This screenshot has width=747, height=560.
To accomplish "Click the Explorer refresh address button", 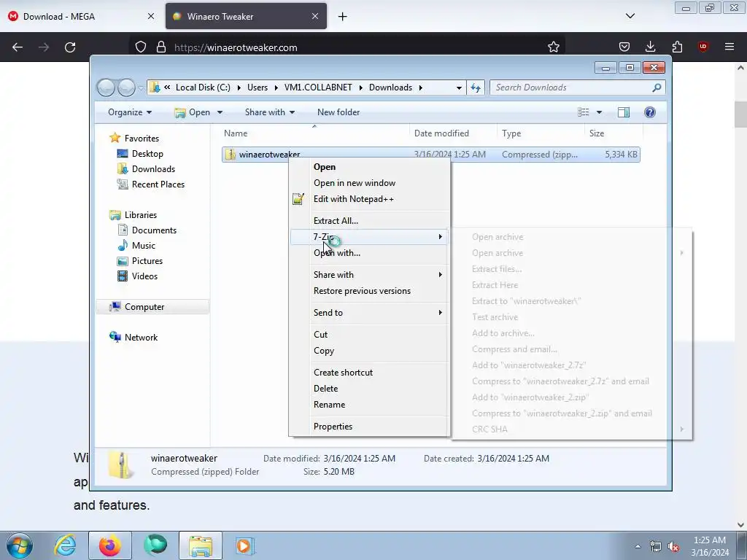I will point(476,87).
